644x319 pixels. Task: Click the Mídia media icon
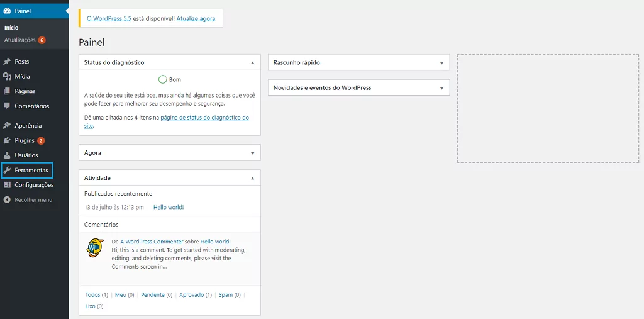6,77
